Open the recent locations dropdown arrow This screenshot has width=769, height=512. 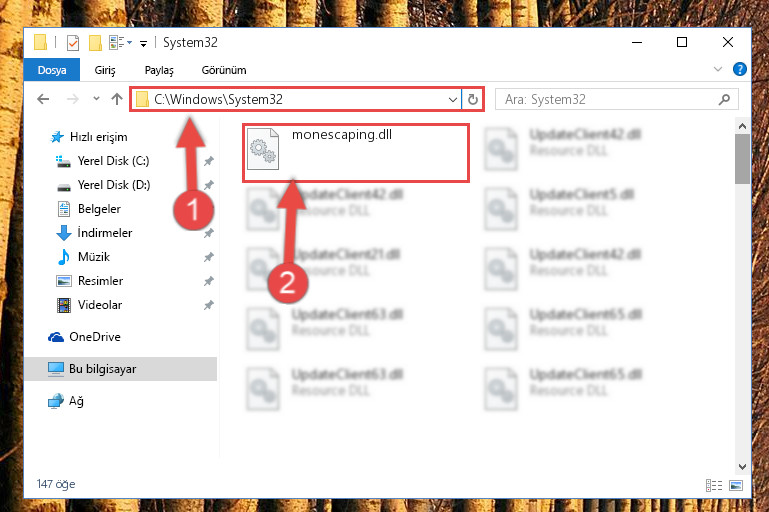tap(96, 99)
